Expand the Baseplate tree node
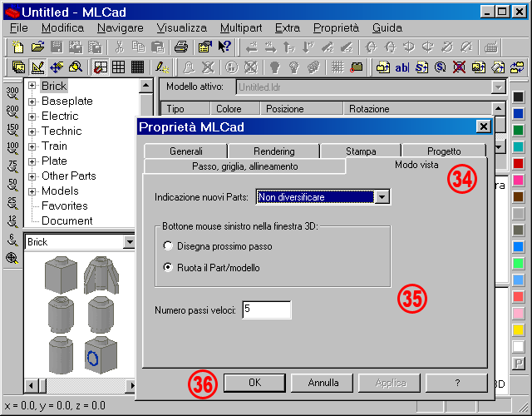This screenshot has width=532, height=416. pyautogui.click(x=32, y=102)
